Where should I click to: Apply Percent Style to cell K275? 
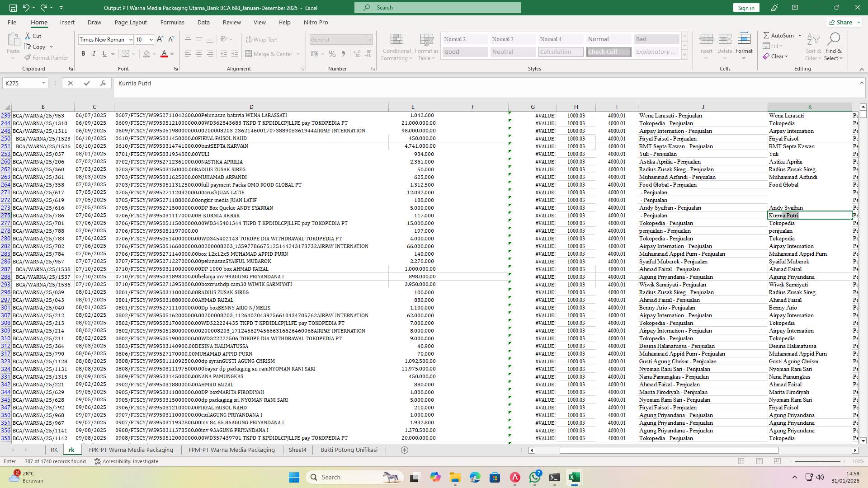[x=332, y=54]
